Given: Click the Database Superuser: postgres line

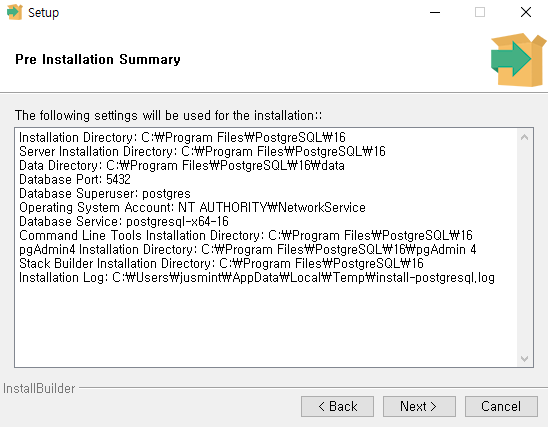Looking at the screenshot, I should (105, 193).
